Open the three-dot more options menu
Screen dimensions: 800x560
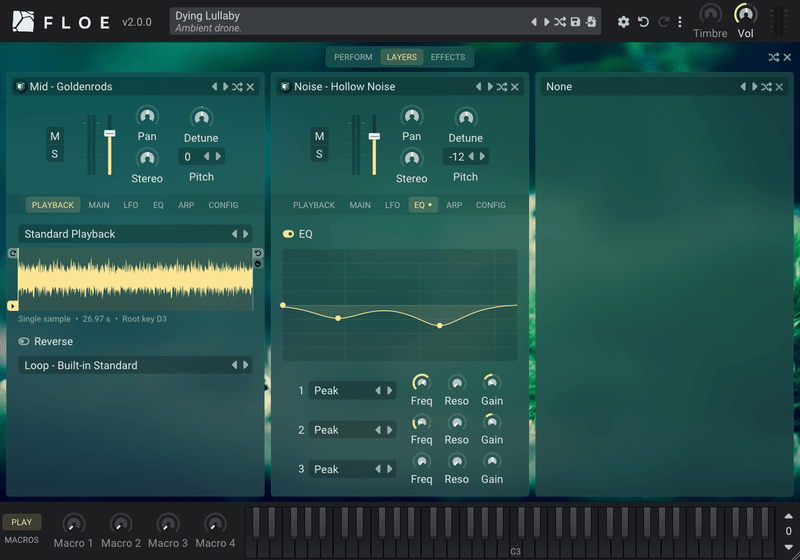point(680,22)
